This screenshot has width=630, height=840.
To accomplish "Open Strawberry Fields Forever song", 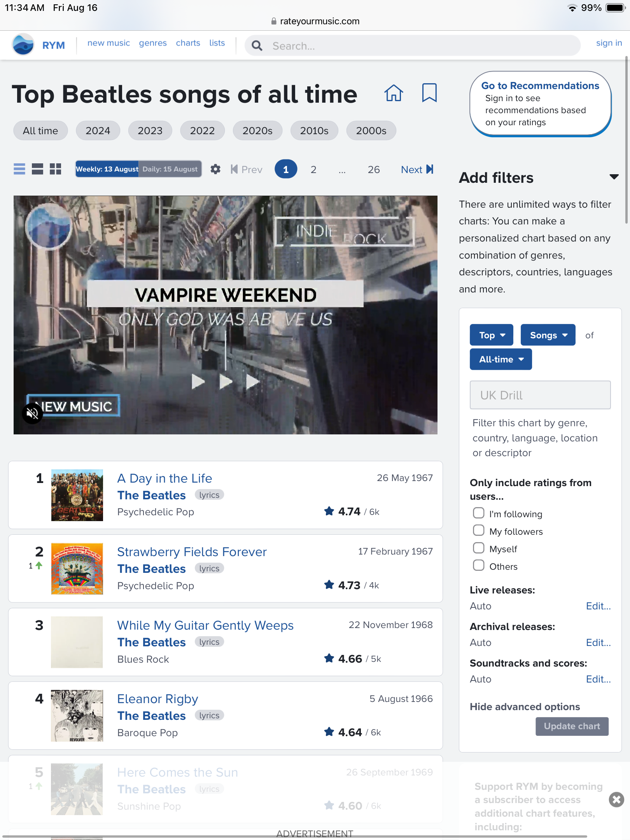I will pos(192,551).
